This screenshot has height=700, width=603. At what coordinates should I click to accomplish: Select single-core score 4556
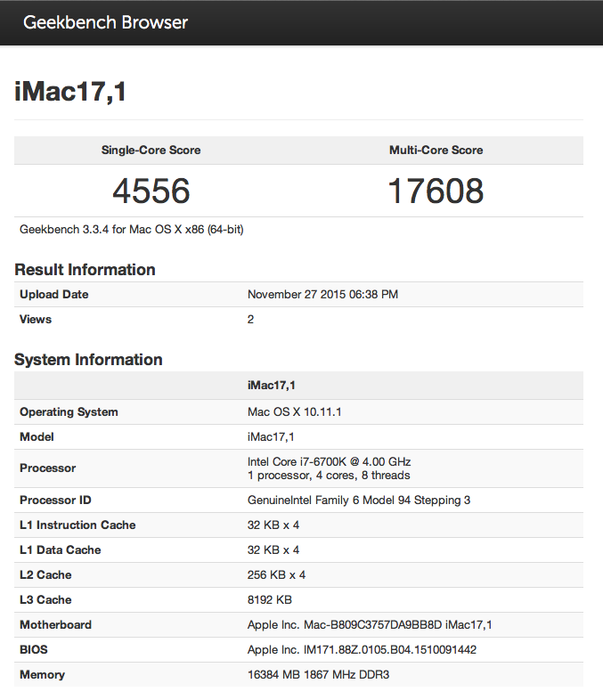click(151, 191)
